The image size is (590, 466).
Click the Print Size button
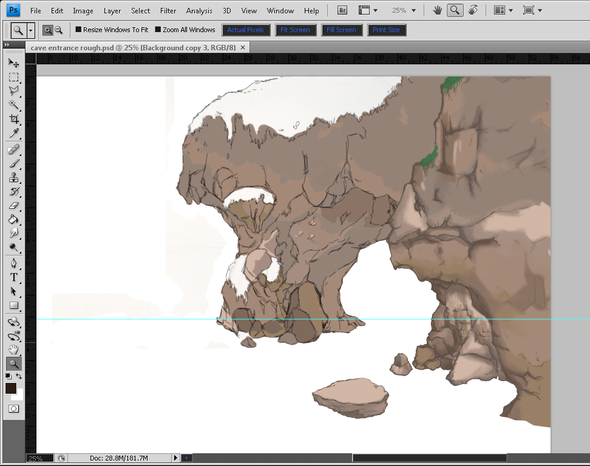click(x=386, y=30)
